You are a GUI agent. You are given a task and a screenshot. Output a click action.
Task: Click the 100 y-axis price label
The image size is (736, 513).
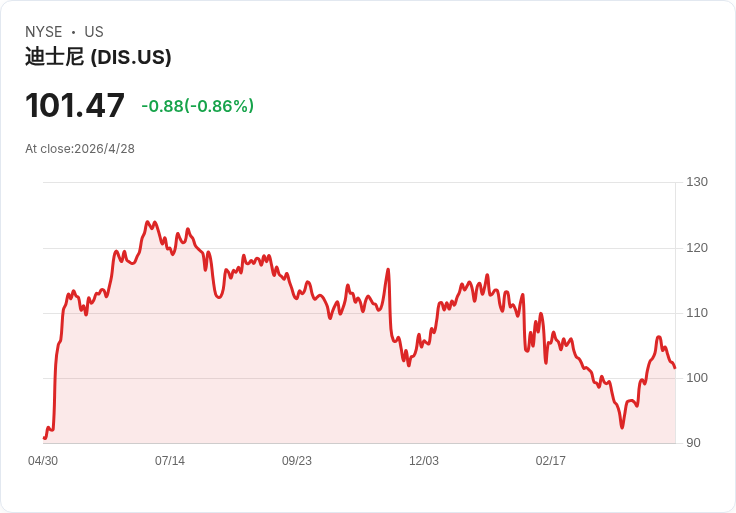(x=697, y=378)
